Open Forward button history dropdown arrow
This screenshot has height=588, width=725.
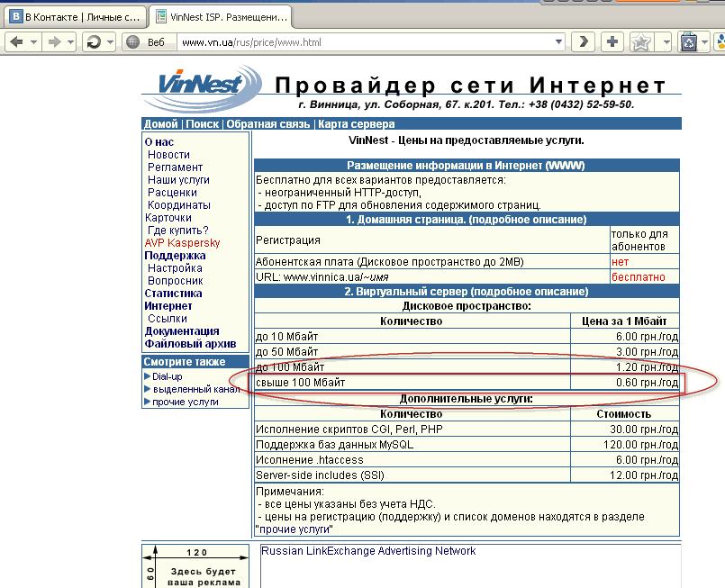(70, 42)
